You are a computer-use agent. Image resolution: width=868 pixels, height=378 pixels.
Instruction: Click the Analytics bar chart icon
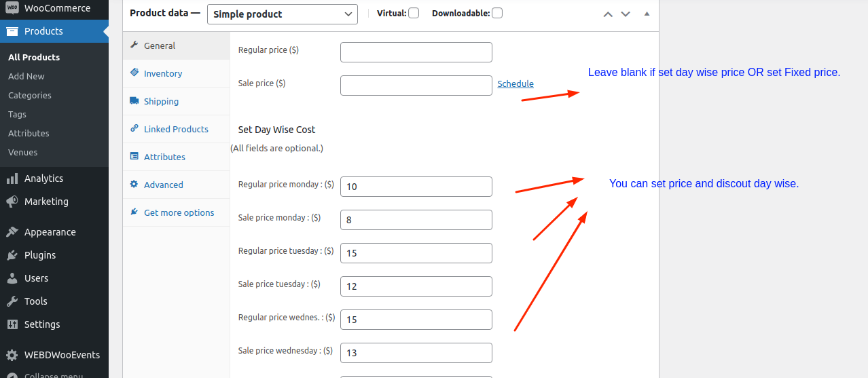pos(12,178)
